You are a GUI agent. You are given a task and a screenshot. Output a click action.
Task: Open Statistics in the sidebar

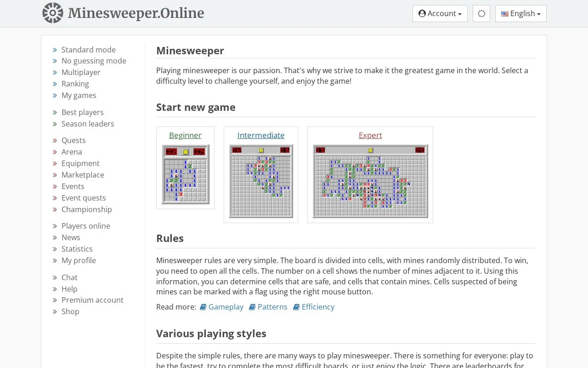[77, 249]
